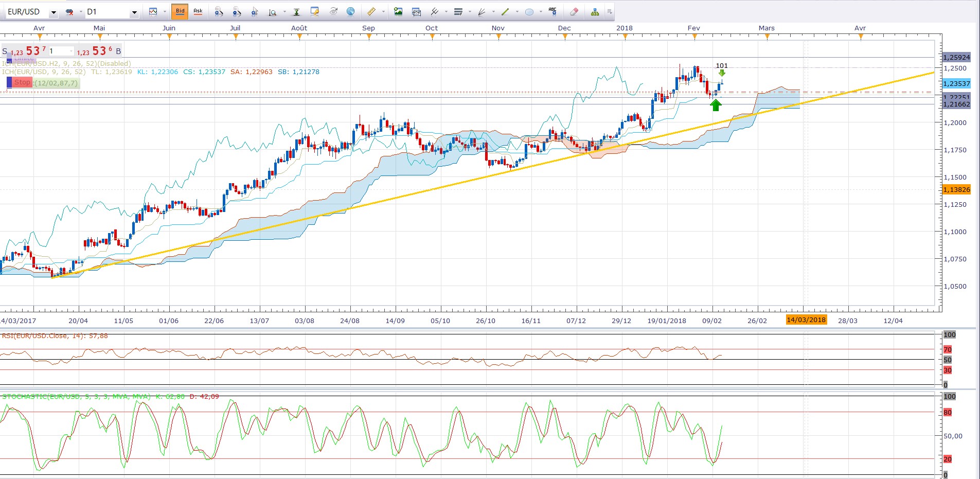Image resolution: width=980 pixels, height=479 pixels.
Task: Click the orange 1,13826 price label
Action: (956, 189)
